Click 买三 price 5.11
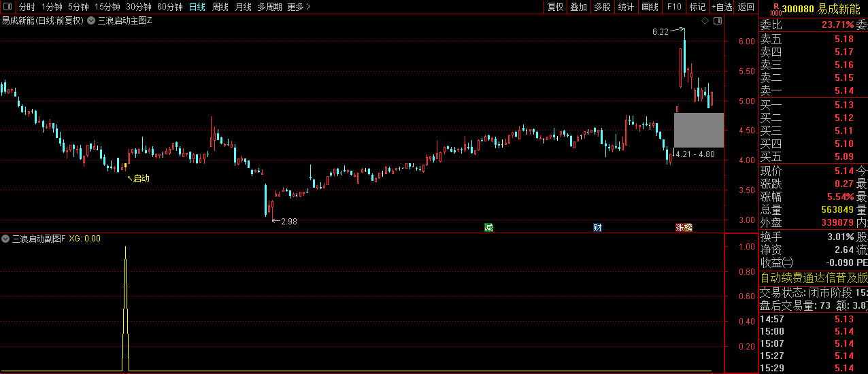The width and height of the screenshot is (868, 374). [x=844, y=131]
